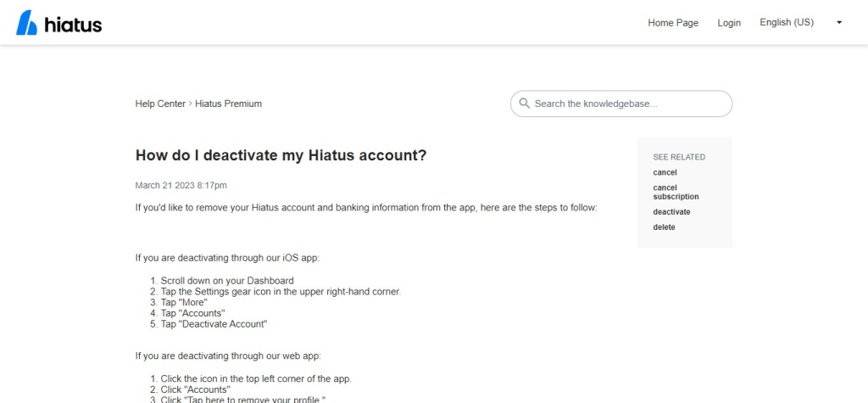Click the search magnifier icon

click(x=524, y=104)
